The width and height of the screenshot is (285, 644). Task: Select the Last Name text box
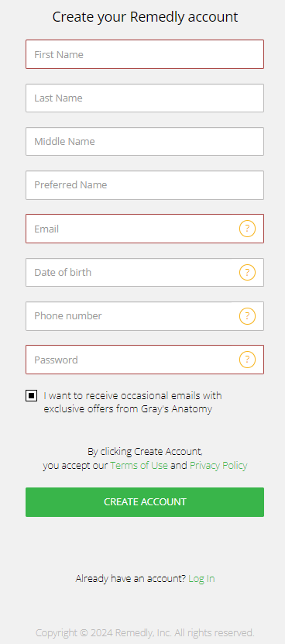(145, 98)
